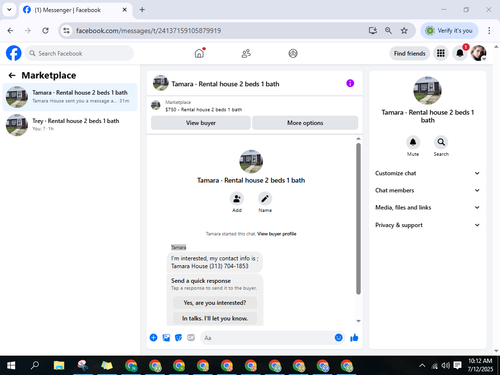500x375 pixels.
Task: Send a thumbs up like
Action: 354,338
